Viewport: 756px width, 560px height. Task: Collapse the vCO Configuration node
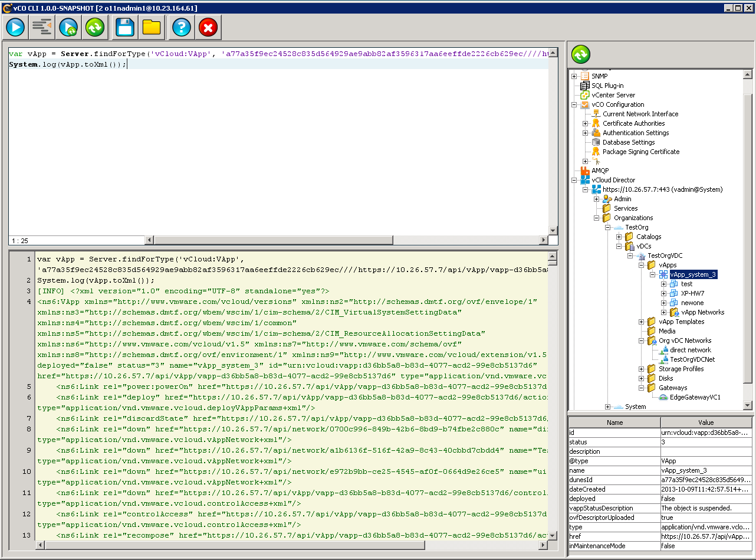[x=574, y=104]
